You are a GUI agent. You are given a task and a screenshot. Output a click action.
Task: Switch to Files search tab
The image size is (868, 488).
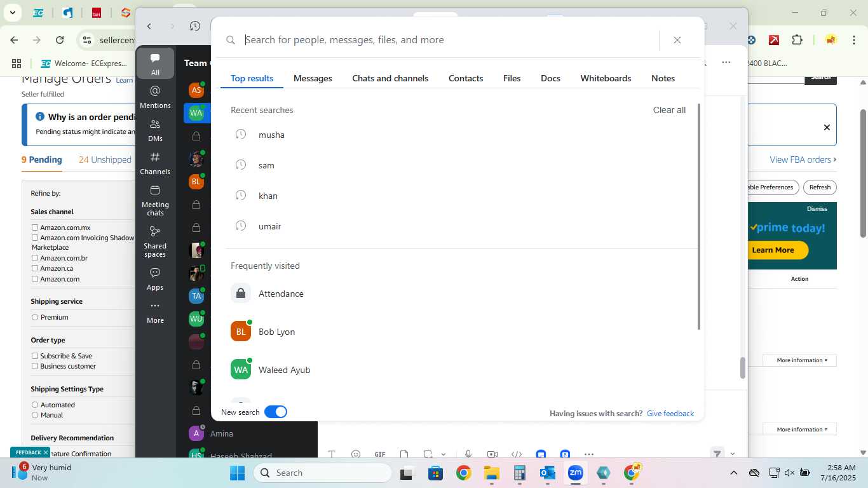coord(512,78)
